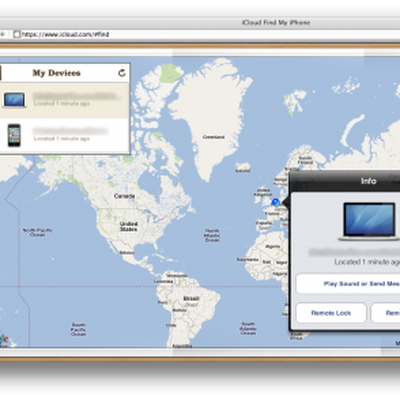Click the South Atlantic Ocean label

248,328
